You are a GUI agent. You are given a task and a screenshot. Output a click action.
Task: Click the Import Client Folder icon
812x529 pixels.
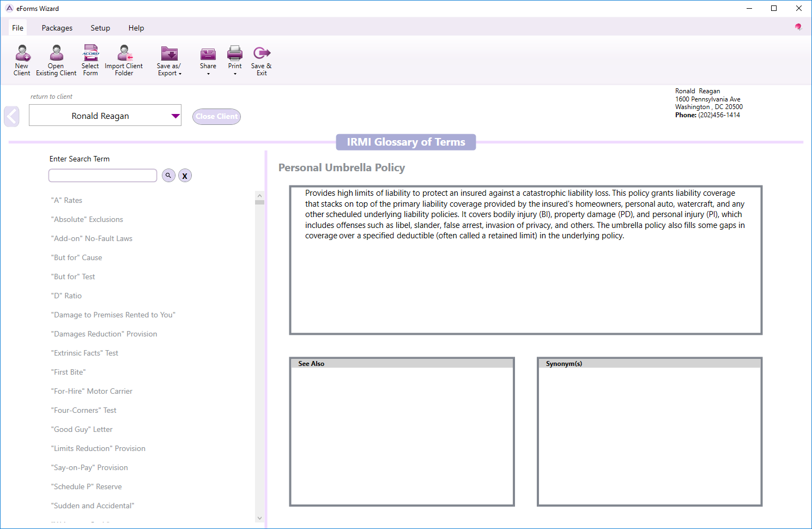tap(125, 53)
